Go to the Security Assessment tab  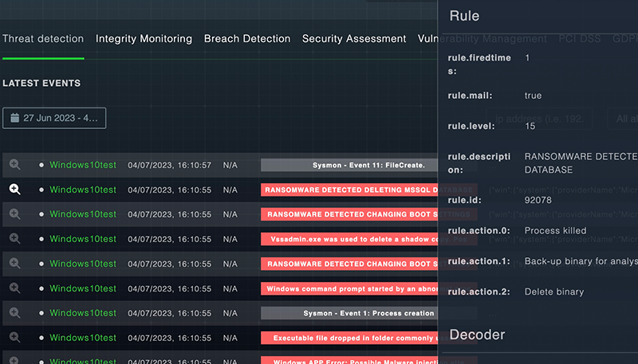pos(354,38)
